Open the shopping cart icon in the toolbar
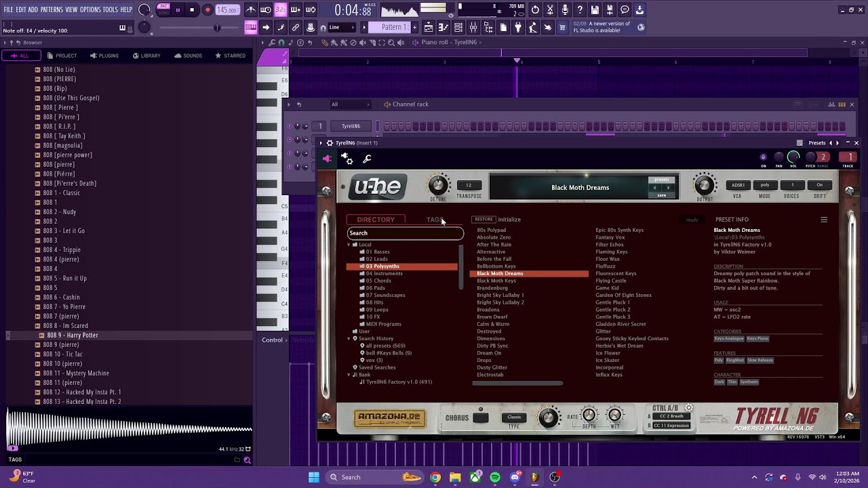Screen dimensions: 868x488 [x=562, y=27]
